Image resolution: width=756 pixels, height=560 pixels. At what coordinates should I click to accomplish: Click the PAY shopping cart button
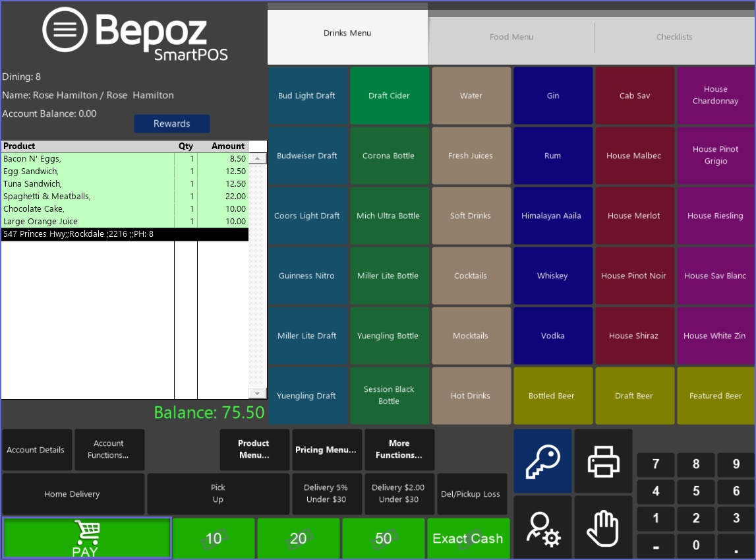(87, 538)
